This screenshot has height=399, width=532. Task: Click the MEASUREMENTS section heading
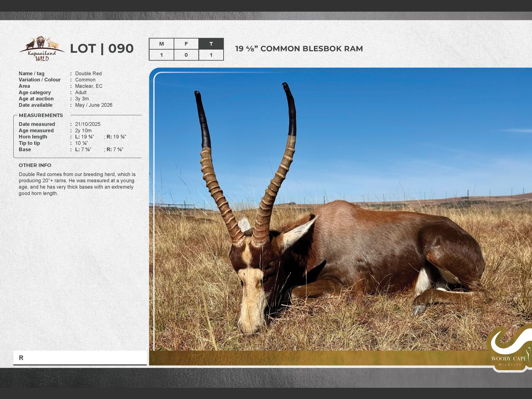41,116
